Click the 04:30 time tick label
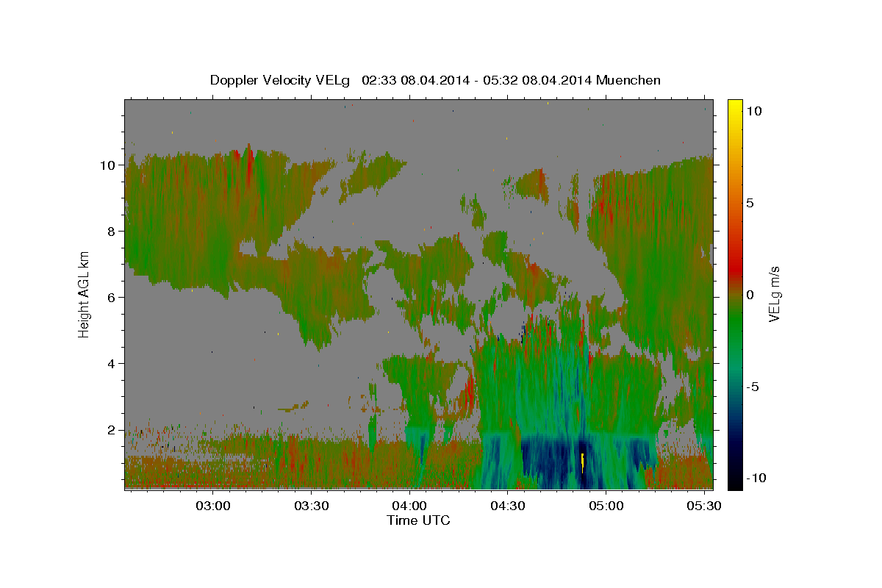 (506, 506)
